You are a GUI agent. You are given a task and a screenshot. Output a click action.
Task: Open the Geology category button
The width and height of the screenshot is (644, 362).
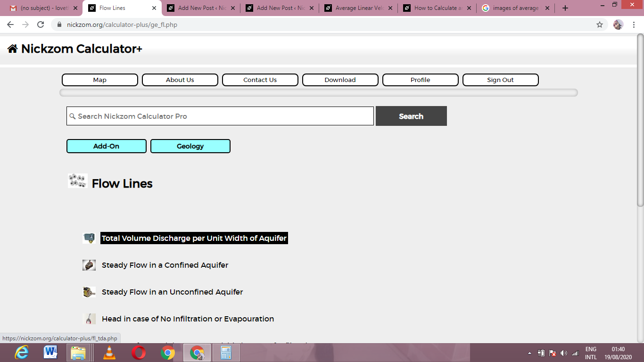coord(190,146)
